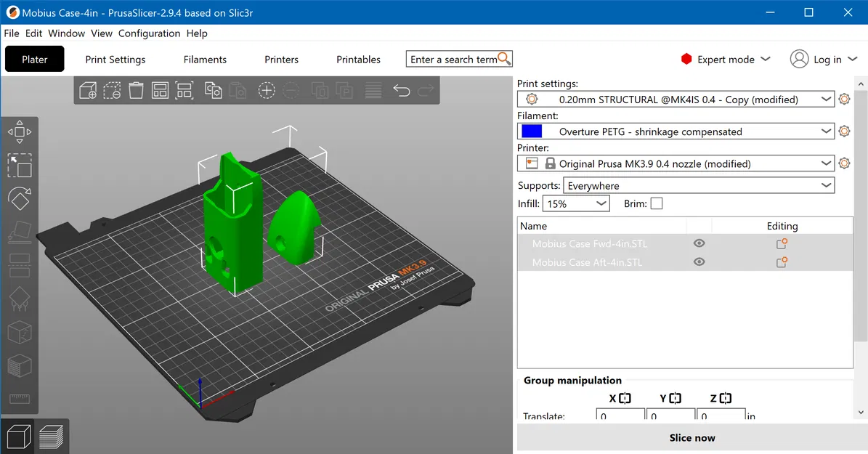Open the Printer preset dropdown
The height and width of the screenshot is (454, 868).
tap(676, 163)
